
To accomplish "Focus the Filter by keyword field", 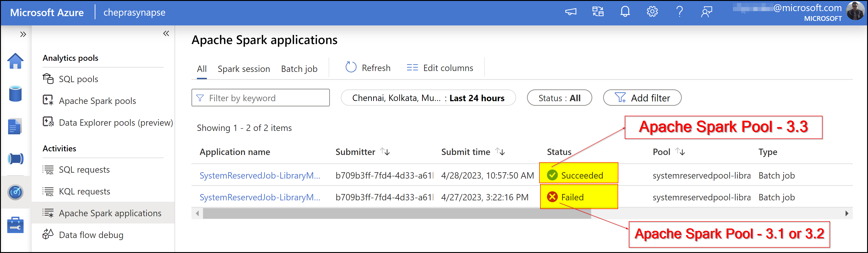I will [x=261, y=98].
